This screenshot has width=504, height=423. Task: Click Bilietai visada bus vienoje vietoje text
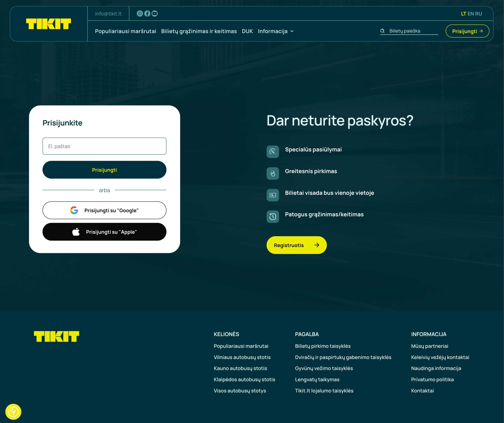(330, 193)
